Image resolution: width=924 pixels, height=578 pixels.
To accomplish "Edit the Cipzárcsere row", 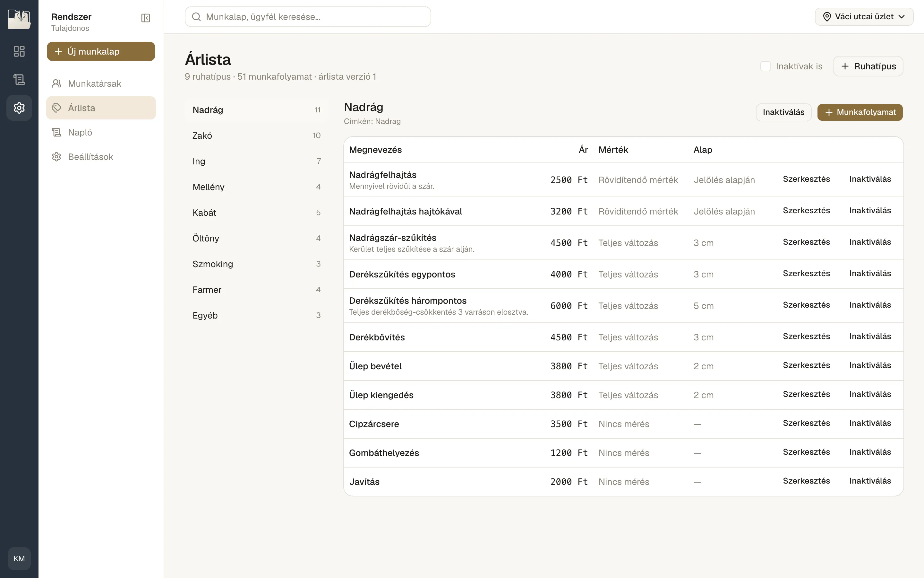I will pyautogui.click(x=806, y=423).
